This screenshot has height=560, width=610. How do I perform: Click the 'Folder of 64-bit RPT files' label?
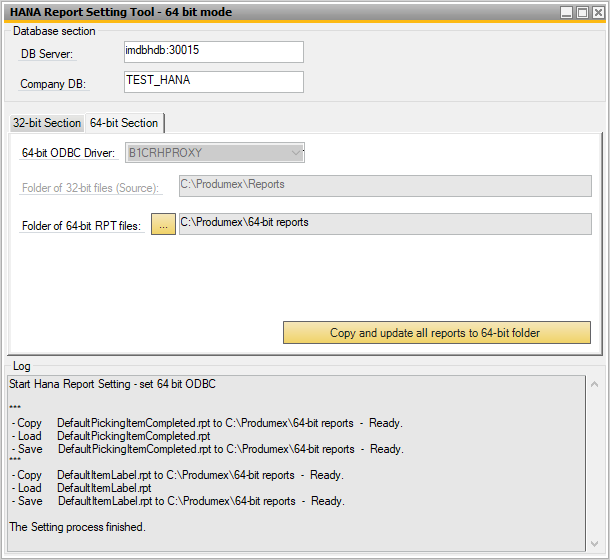click(x=81, y=226)
